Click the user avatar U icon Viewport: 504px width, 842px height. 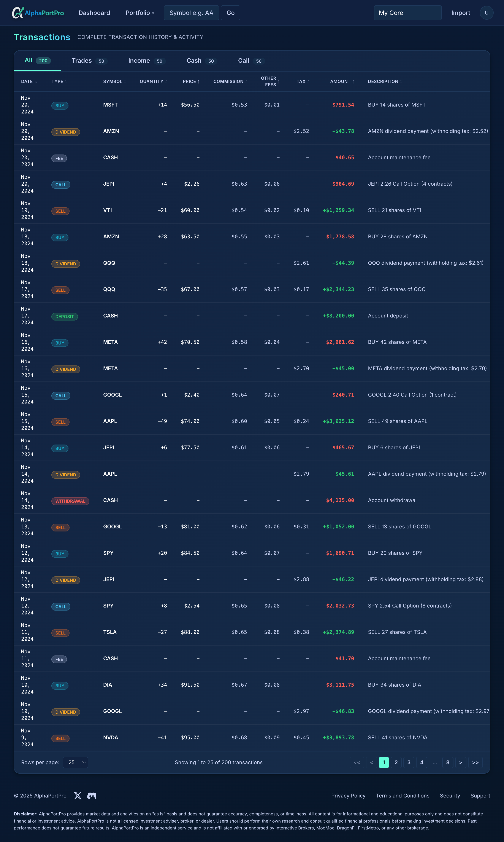coord(486,13)
